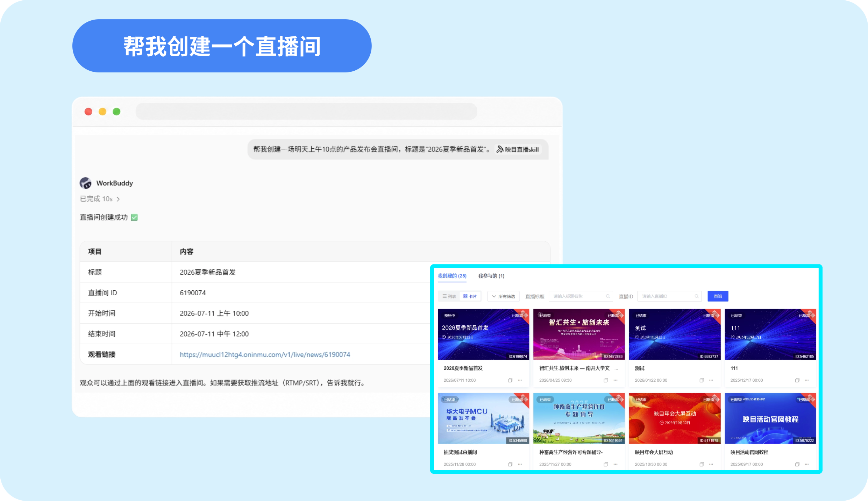
Task: Click the copy icon on 映目年会大屏互动 card
Action: coord(702,464)
